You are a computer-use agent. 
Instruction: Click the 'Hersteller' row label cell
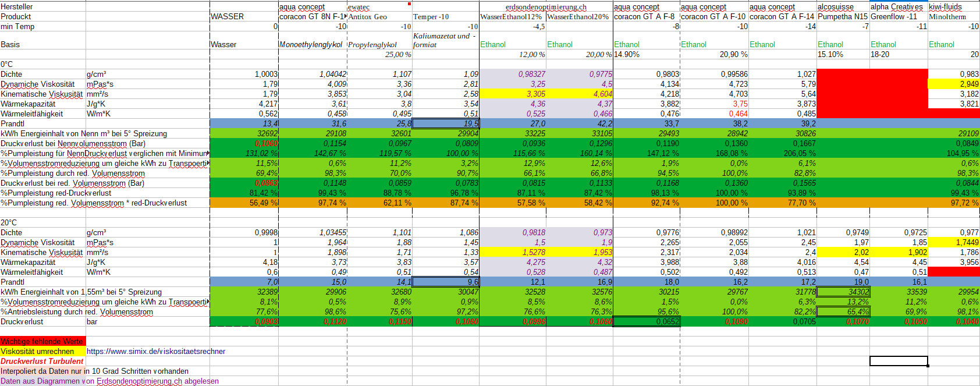(x=17, y=6)
